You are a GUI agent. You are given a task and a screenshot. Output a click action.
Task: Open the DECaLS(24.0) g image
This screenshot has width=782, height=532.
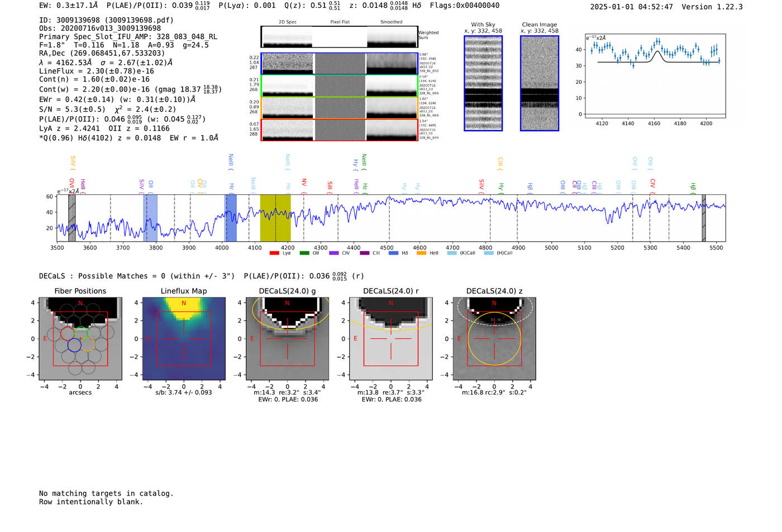click(287, 339)
